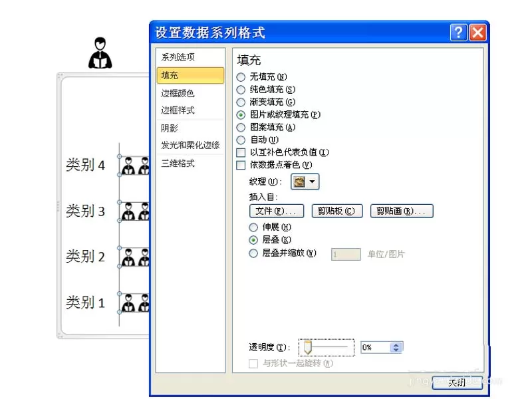Select the 类别 1 bar picture icons
The height and width of the screenshot is (399, 532).
click(135, 303)
